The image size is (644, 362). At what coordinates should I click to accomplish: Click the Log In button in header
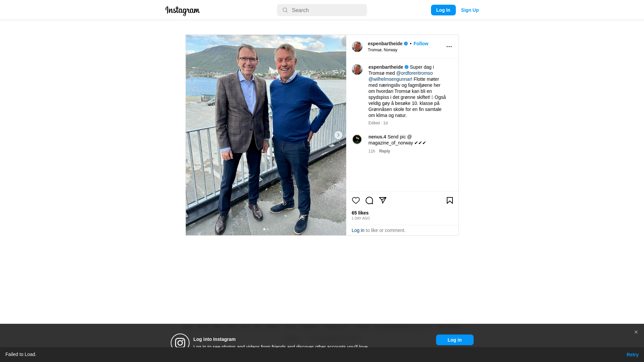(443, 10)
